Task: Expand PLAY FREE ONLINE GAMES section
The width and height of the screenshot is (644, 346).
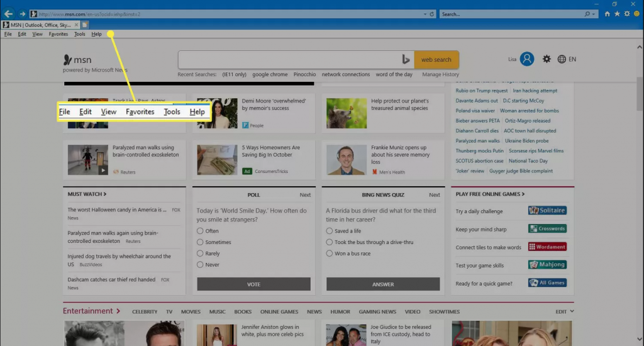Action: pyautogui.click(x=490, y=194)
